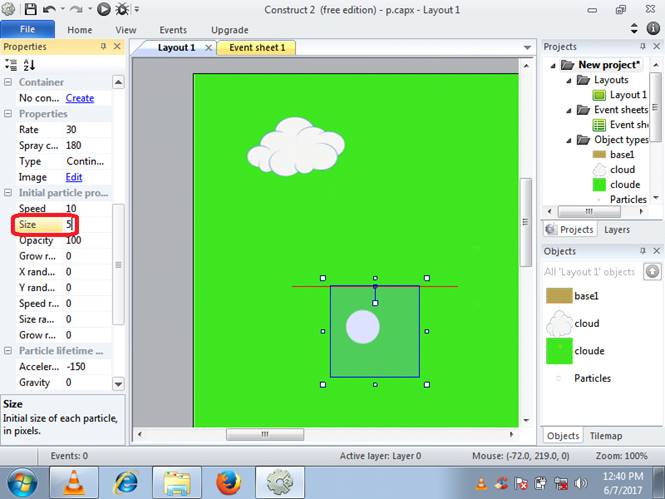Sort properties alphabetically A-Z icon
Image resolution: width=665 pixels, height=499 pixels.
(x=29, y=65)
